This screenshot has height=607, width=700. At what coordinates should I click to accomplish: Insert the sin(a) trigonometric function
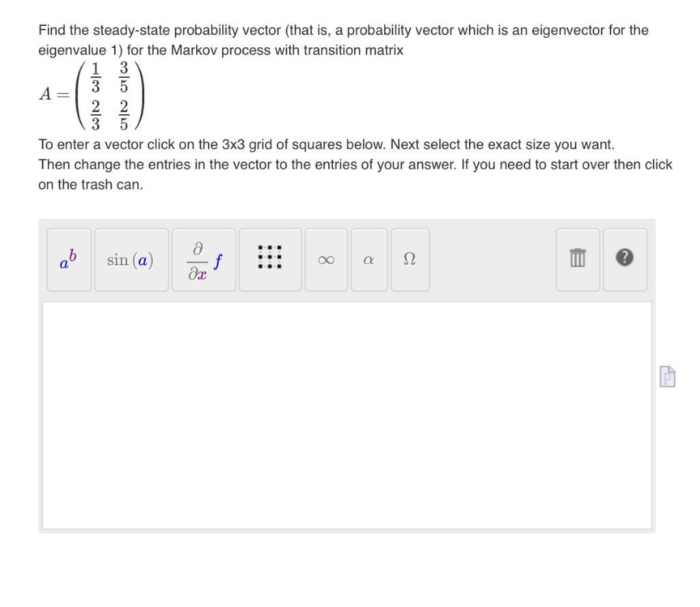(x=131, y=260)
